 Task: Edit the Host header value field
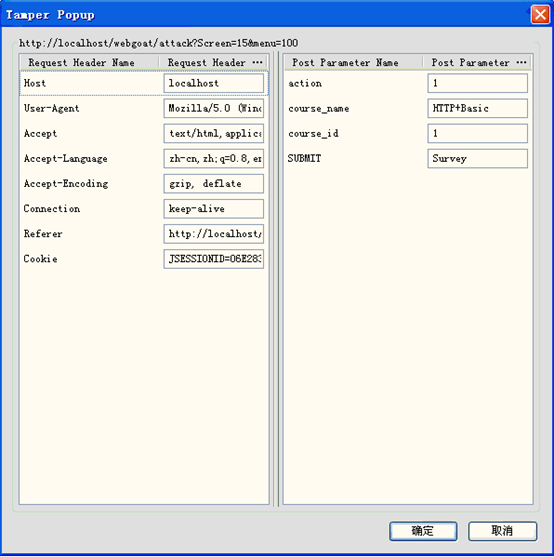point(213,83)
